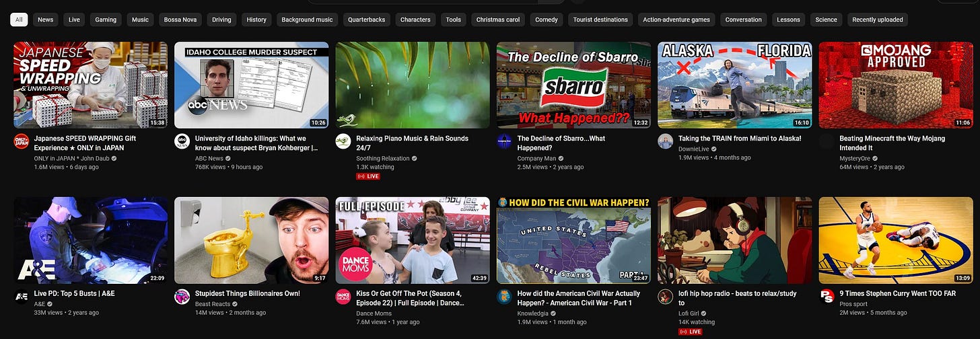
Task: Play the Alaska Florida train thumbnail
Action: [x=735, y=85]
